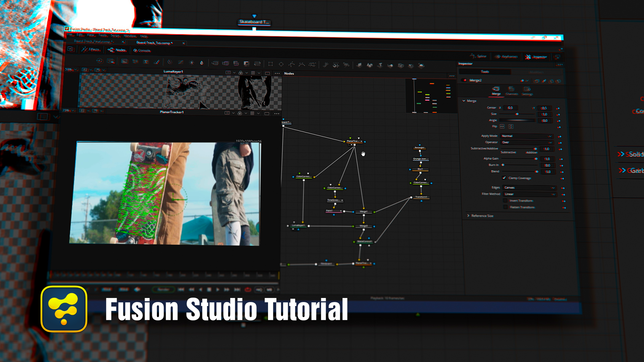Click the Paint brush tool icon
This screenshot has width=644, height=362.
(x=157, y=62)
